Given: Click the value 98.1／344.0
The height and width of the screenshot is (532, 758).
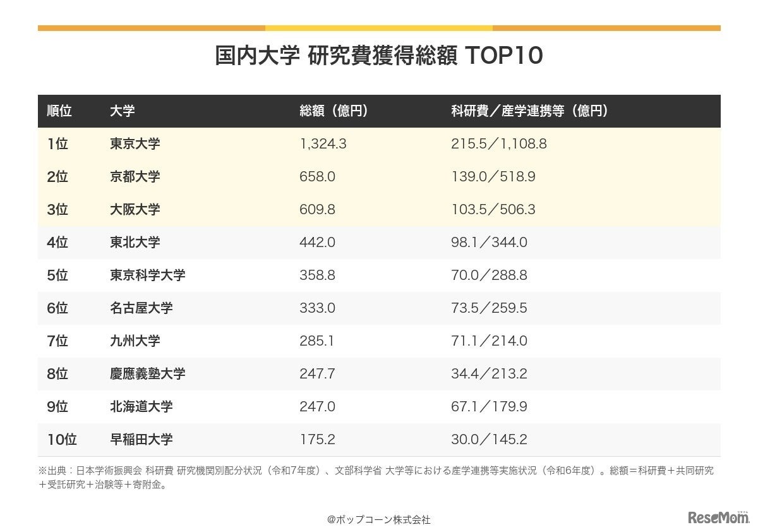Looking at the screenshot, I should [490, 243].
